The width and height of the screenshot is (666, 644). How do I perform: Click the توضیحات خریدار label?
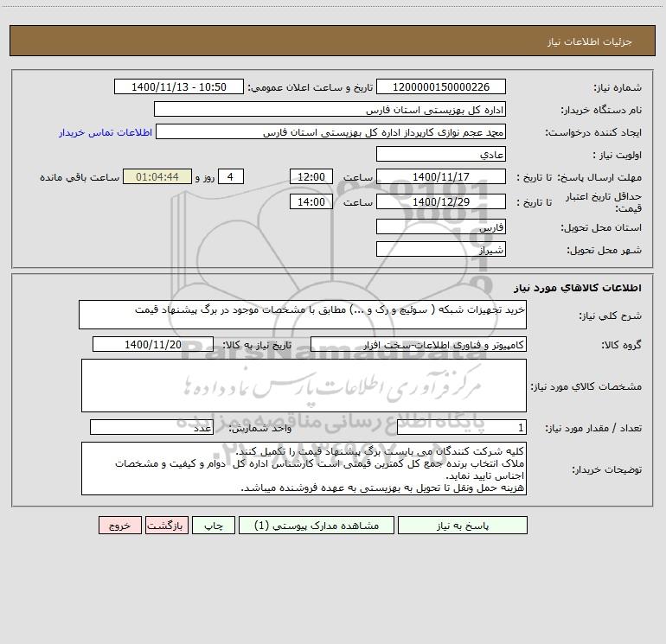point(606,469)
